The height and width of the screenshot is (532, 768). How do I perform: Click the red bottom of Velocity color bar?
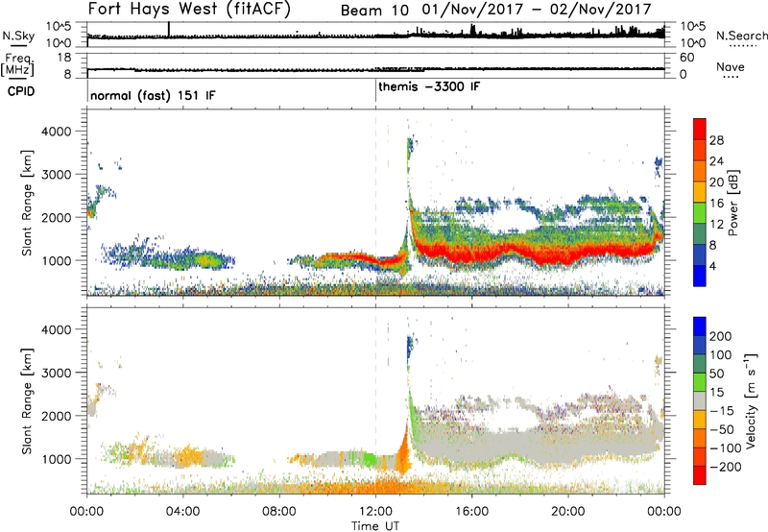coord(700,475)
